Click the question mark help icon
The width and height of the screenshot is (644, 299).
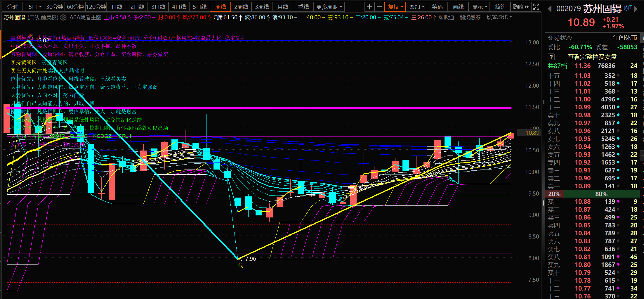pyautogui.click(x=551, y=57)
